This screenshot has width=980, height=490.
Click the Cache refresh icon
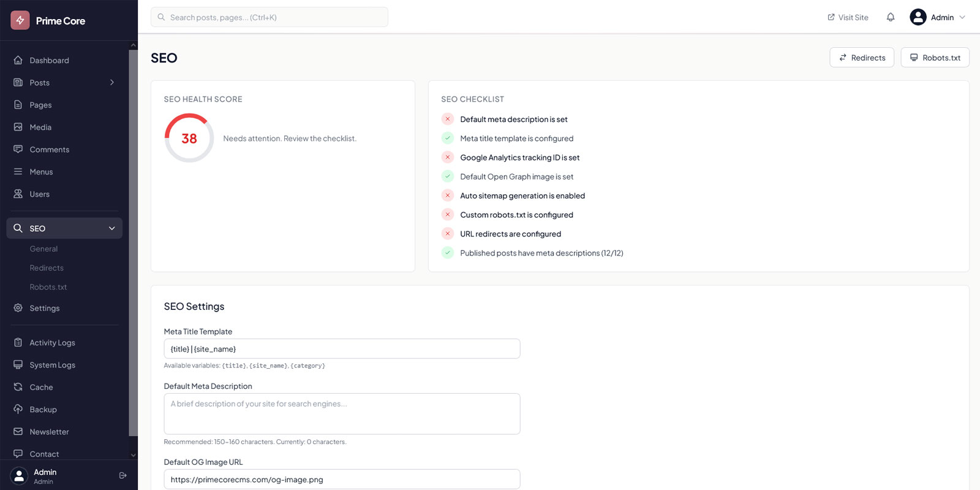tap(18, 387)
